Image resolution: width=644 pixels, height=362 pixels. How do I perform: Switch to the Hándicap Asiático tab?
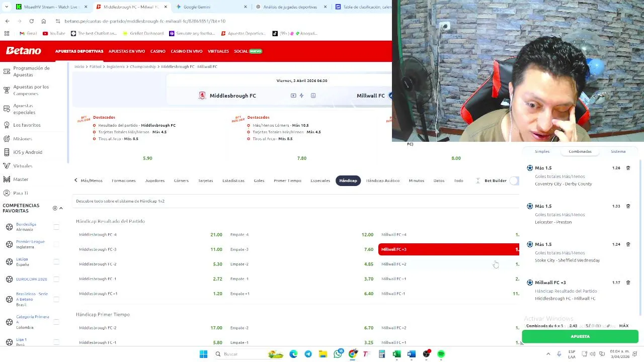tap(383, 180)
